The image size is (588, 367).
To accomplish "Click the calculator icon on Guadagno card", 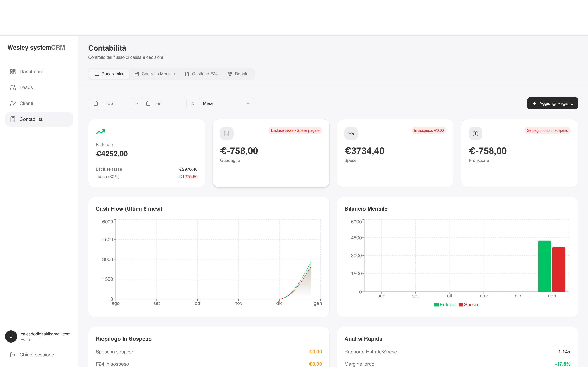I will [227, 134].
